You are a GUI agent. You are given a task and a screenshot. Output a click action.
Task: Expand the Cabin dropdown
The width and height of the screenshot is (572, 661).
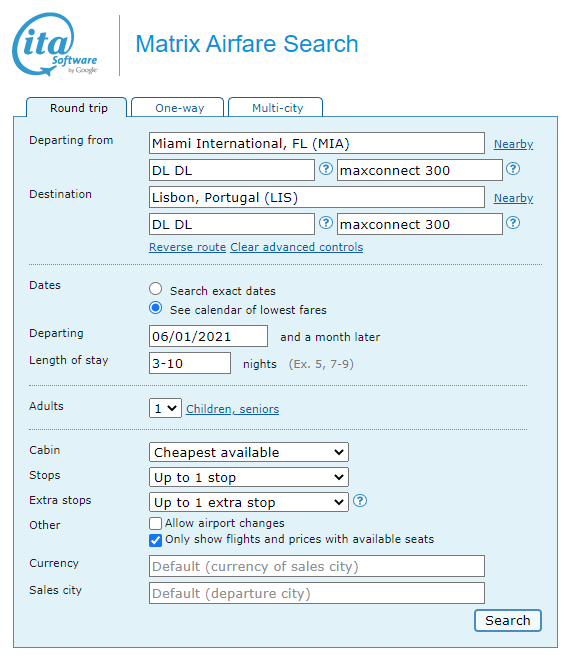click(249, 452)
